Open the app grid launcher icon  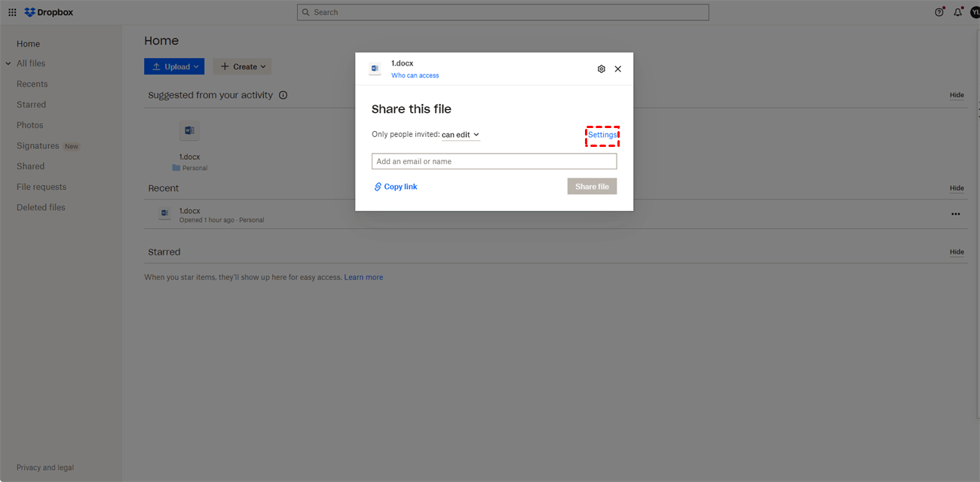coord(12,12)
